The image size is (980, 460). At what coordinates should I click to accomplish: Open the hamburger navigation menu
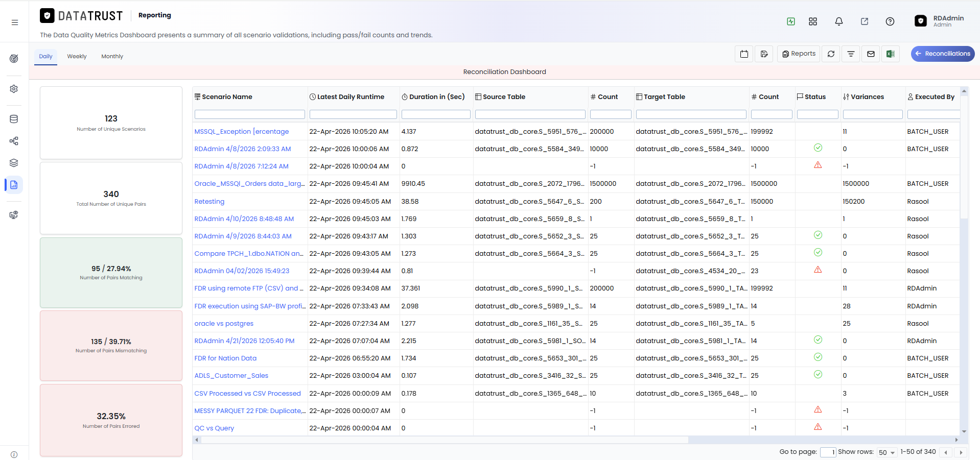[x=15, y=22]
